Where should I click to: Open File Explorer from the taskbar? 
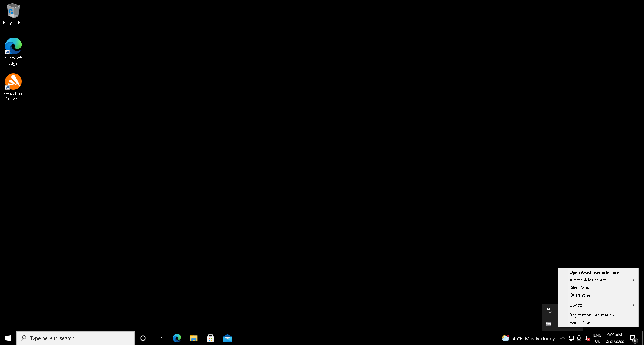[193, 338]
